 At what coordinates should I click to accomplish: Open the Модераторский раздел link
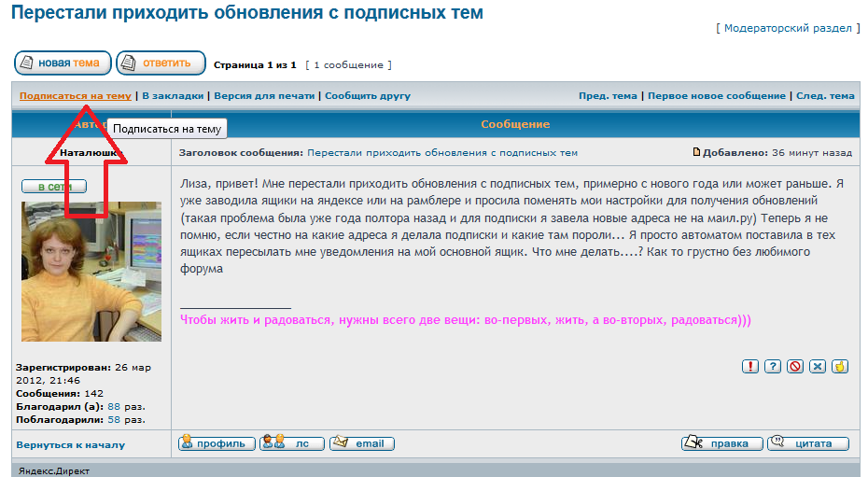[x=789, y=28]
